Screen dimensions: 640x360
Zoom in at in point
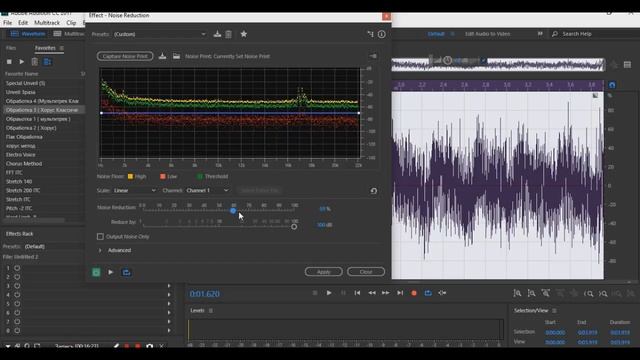pos(589,293)
